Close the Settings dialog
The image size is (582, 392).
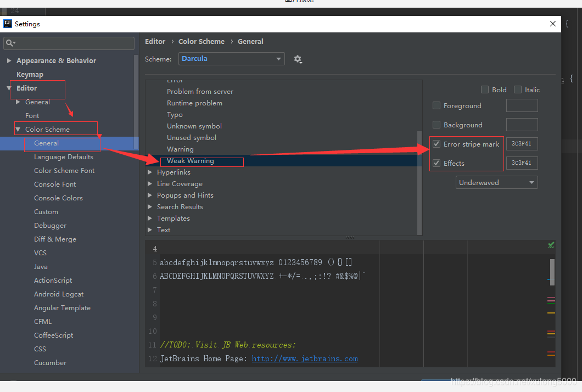pyautogui.click(x=553, y=24)
